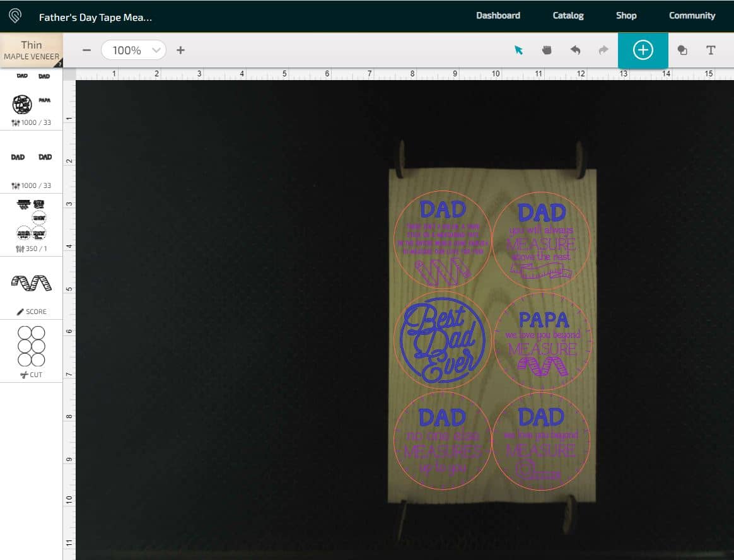The image size is (734, 560).
Task: Open the second 1000 / 33 engrave settings
Action: pyautogui.click(x=32, y=186)
